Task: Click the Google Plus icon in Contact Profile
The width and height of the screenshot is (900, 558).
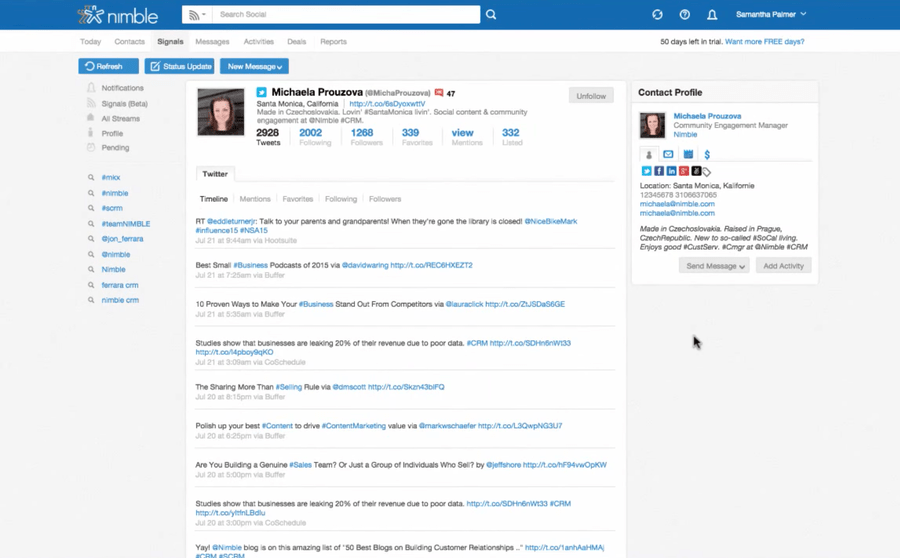Action: click(683, 171)
